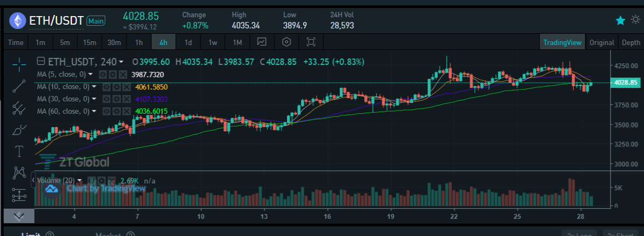The height and width of the screenshot is (236, 644).
Task: Select the XABCD pattern tool
Action: click(20, 173)
